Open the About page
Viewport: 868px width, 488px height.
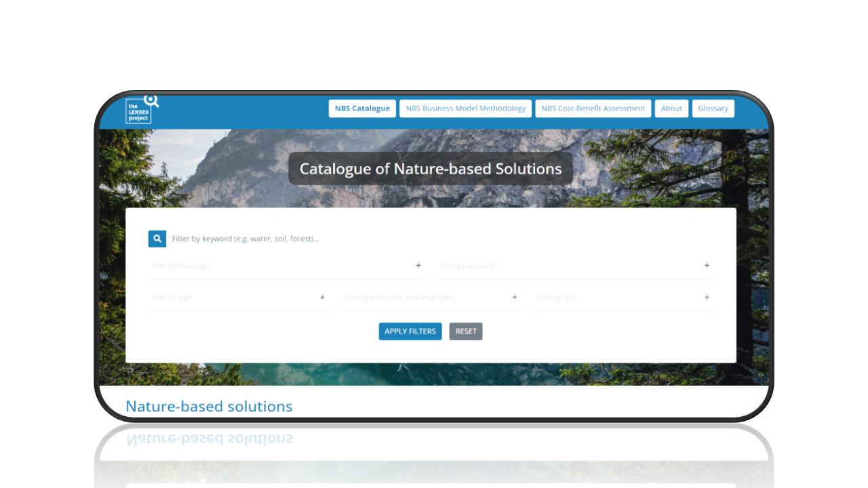click(x=671, y=108)
